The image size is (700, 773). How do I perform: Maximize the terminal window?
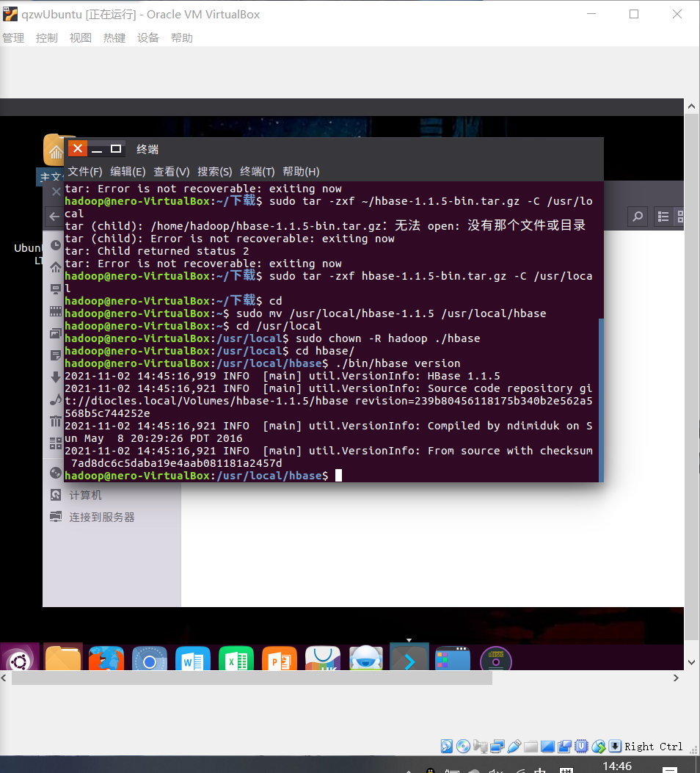(116, 149)
